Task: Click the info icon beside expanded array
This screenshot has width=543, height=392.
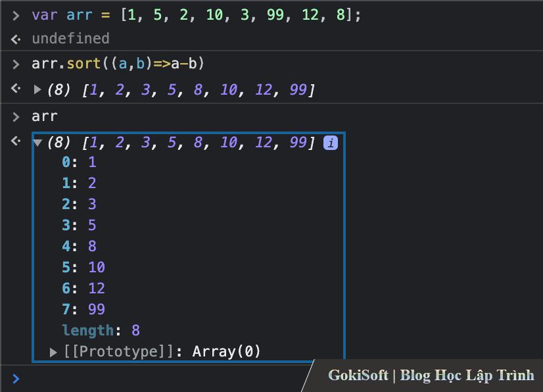Action: click(x=331, y=143)
